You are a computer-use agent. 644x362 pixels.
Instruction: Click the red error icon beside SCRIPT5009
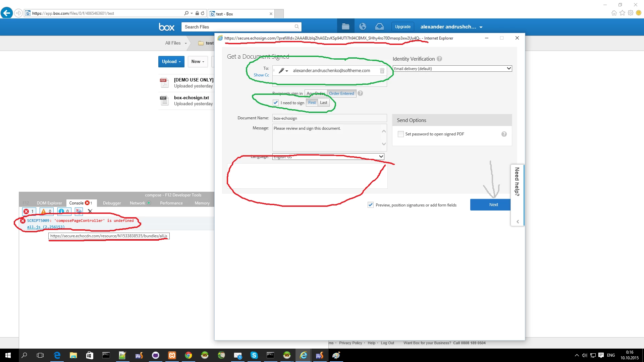(x=23, y=221)
